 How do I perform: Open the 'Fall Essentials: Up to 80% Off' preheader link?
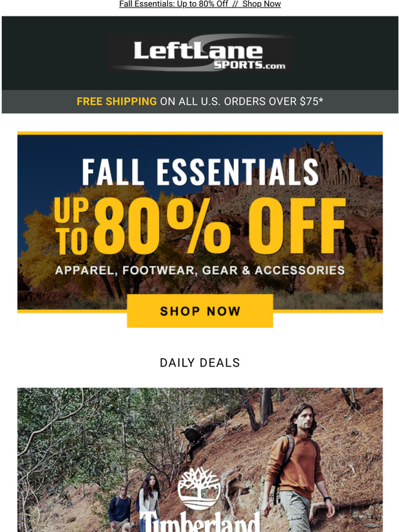click(173, 4)
